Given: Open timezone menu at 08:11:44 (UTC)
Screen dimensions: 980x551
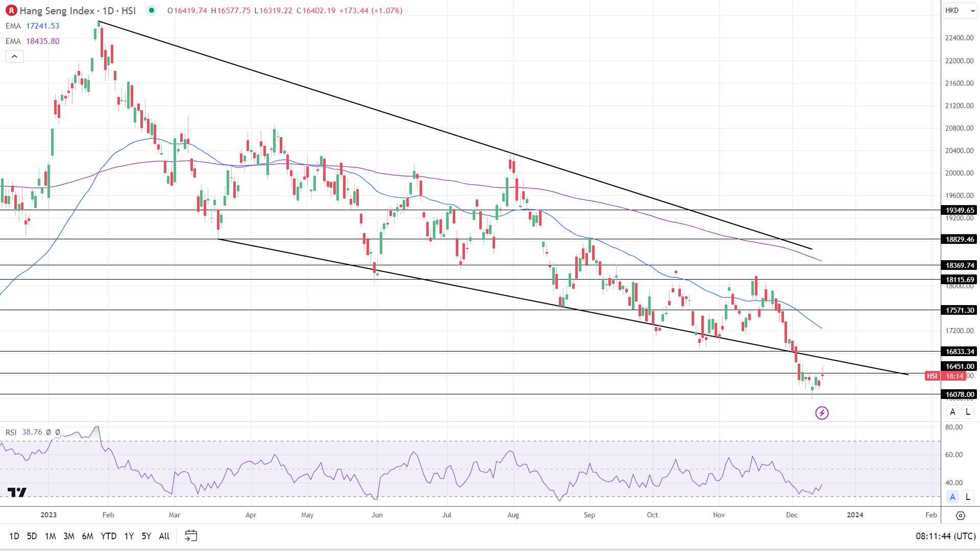Looking at the screenshot, I should click(946, 536).
